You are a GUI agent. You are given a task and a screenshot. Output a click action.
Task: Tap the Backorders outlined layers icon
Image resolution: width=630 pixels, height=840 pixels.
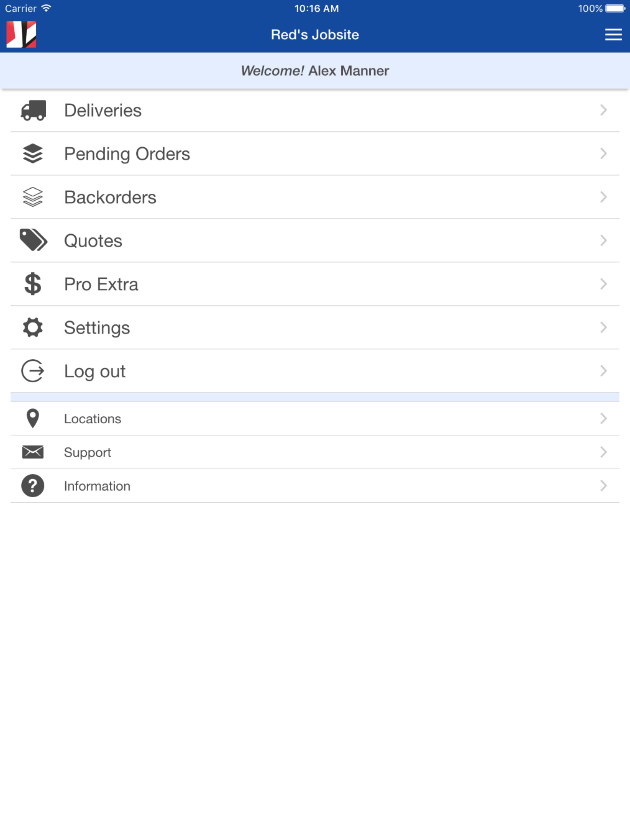33,197
